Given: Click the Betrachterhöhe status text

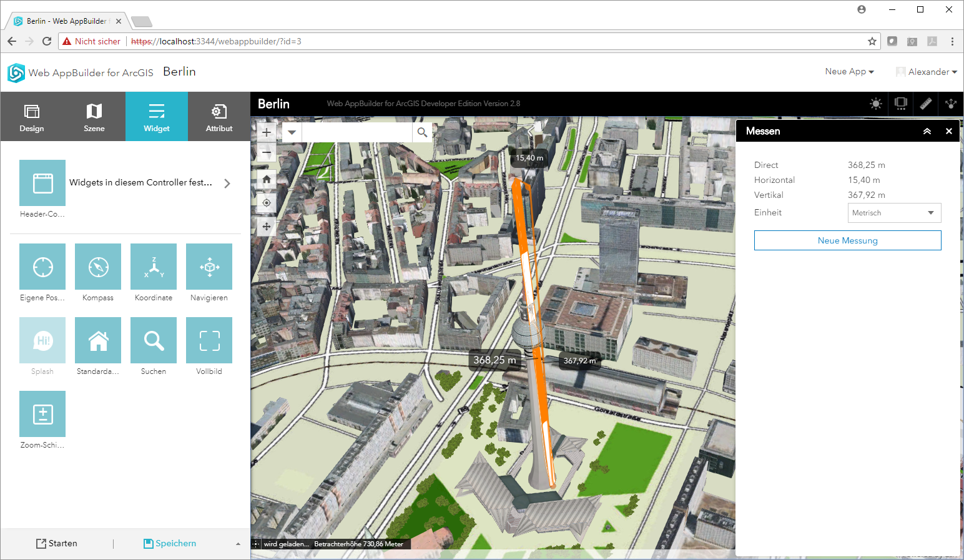Looking at the screenshot, I should (358, 544).
